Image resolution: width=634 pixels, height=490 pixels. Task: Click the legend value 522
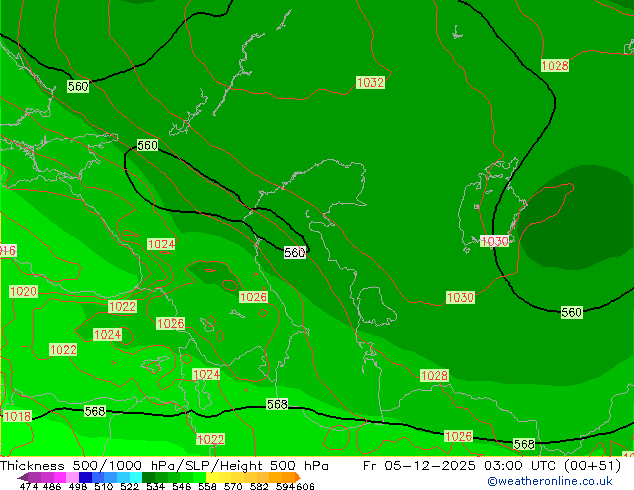click(x=129, y=486)
